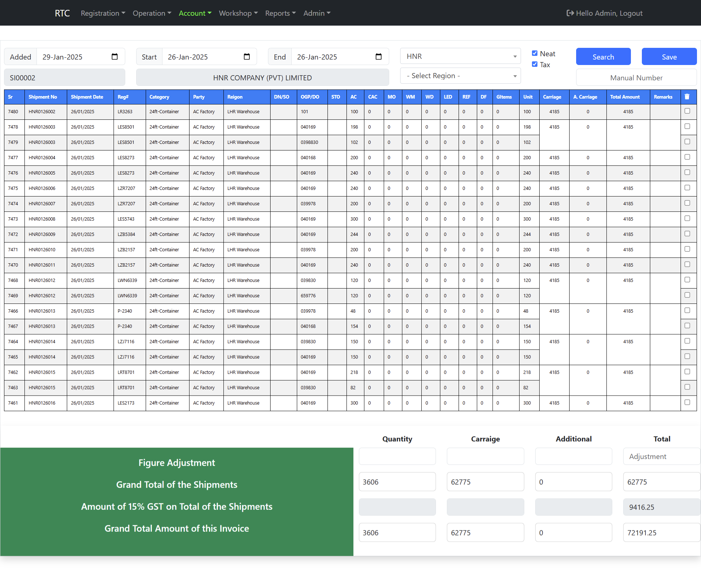
Task: Click the Total Amount column header
Action: [x=625, y=97]
